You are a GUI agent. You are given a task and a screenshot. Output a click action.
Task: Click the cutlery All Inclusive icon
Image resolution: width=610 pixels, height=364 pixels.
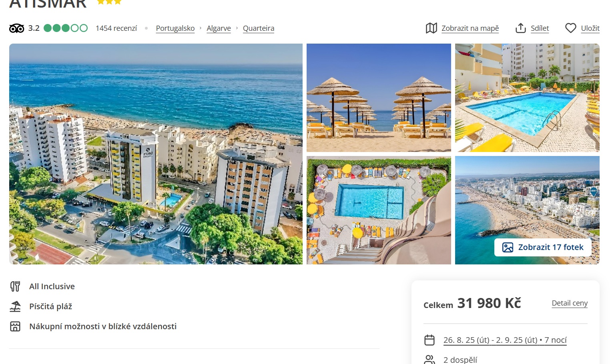click(x=15, y=286)
